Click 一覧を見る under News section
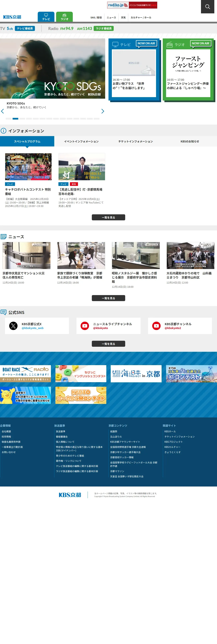 coord(108,298)
